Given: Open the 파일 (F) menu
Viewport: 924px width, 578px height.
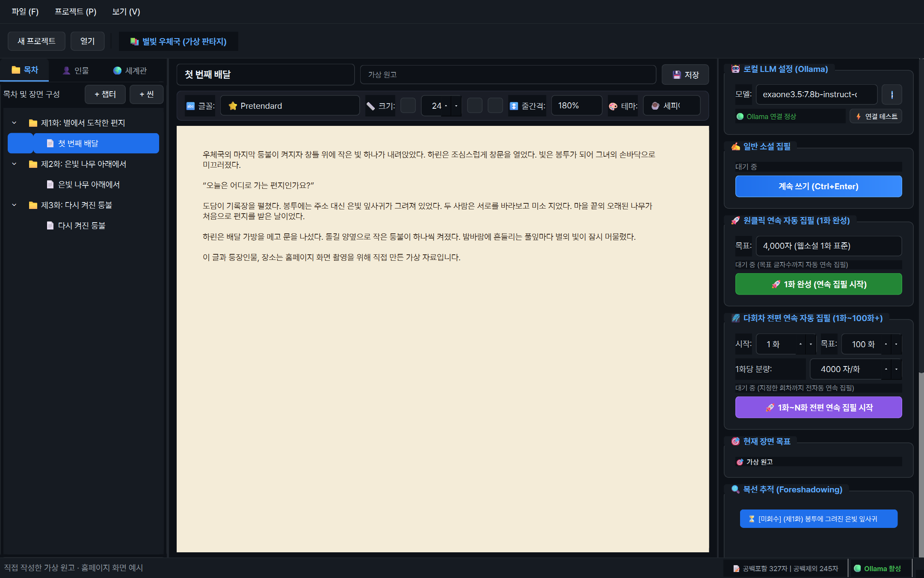Looking at the screenshot, I should [x=25, y=12].
